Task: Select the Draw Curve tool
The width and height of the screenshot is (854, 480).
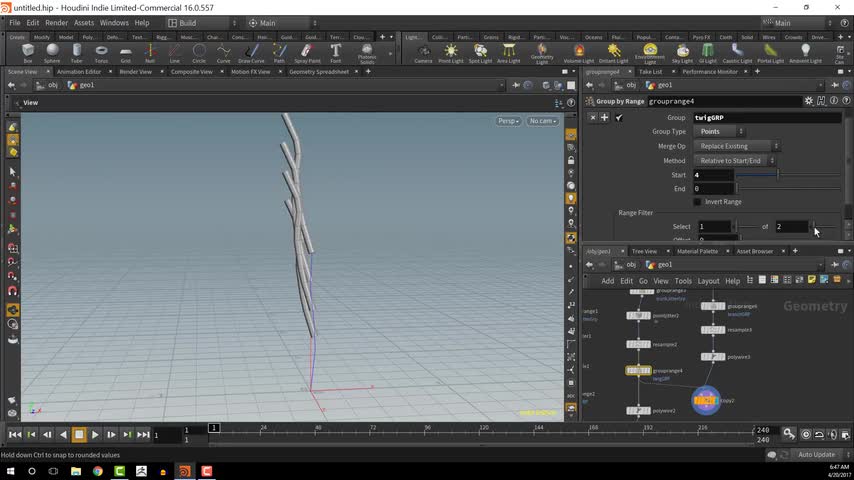Action: click(x=251, y=52)
